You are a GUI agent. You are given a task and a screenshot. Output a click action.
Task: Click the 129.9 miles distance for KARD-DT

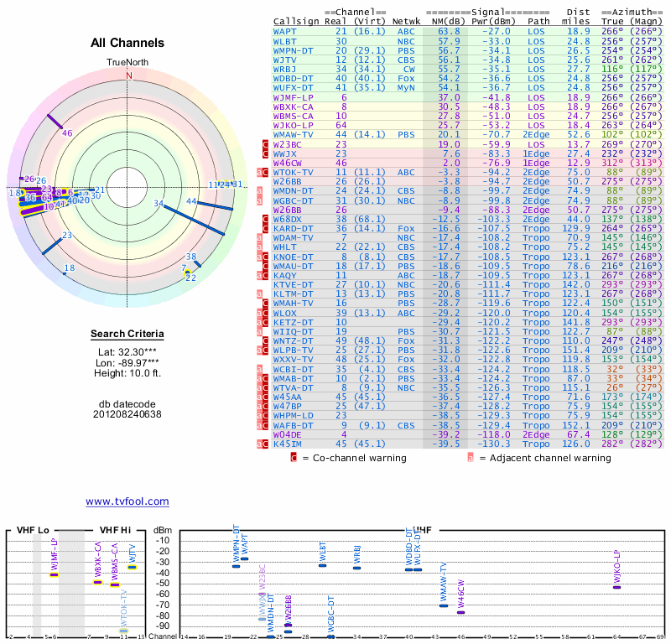click(576, 228)
